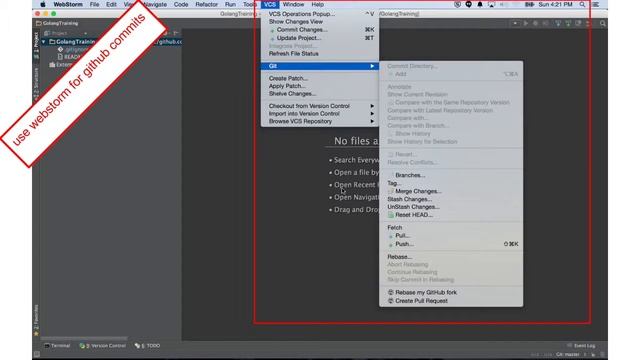Choose Apply Patch...
The height and width of the screenshot is (360, 640).
[320, 86]
